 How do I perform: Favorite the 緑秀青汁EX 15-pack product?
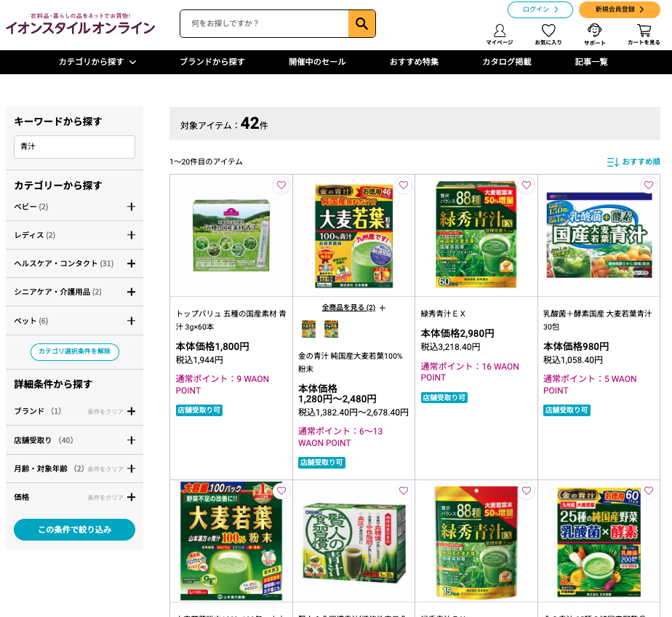click(527, 491)
